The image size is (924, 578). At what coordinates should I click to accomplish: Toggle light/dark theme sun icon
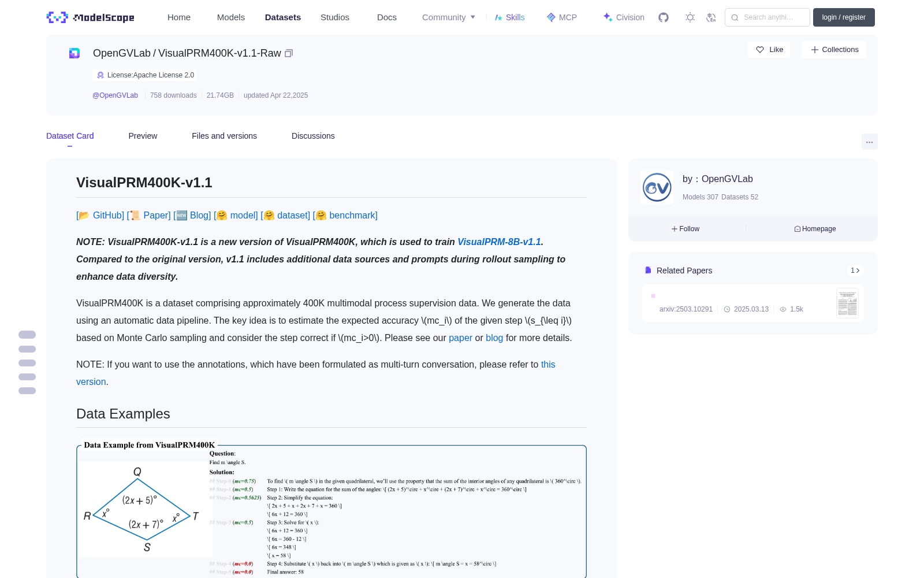click(690, 17)
